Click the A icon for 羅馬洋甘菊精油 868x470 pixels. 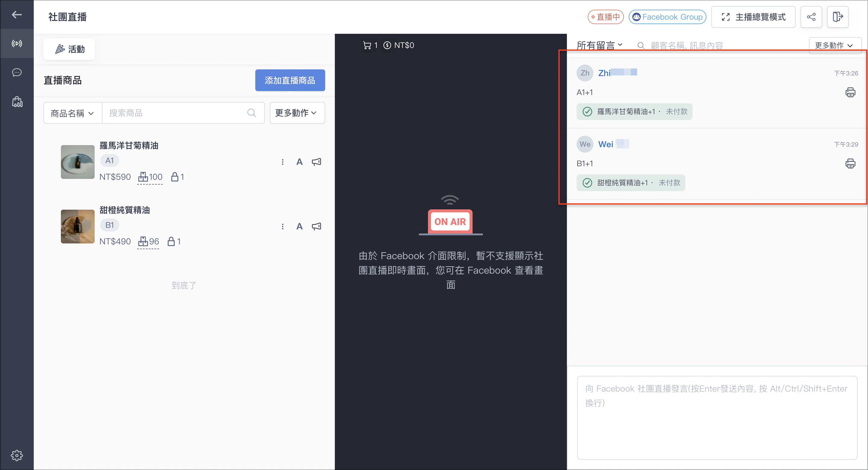pos(299,162)
